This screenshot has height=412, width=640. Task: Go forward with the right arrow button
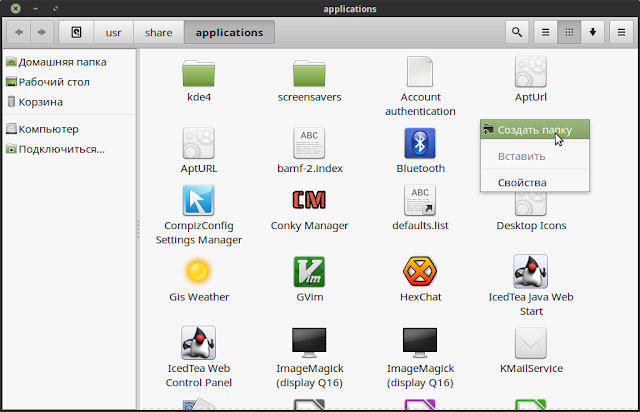pyautogui.click(x=42, y=32)
